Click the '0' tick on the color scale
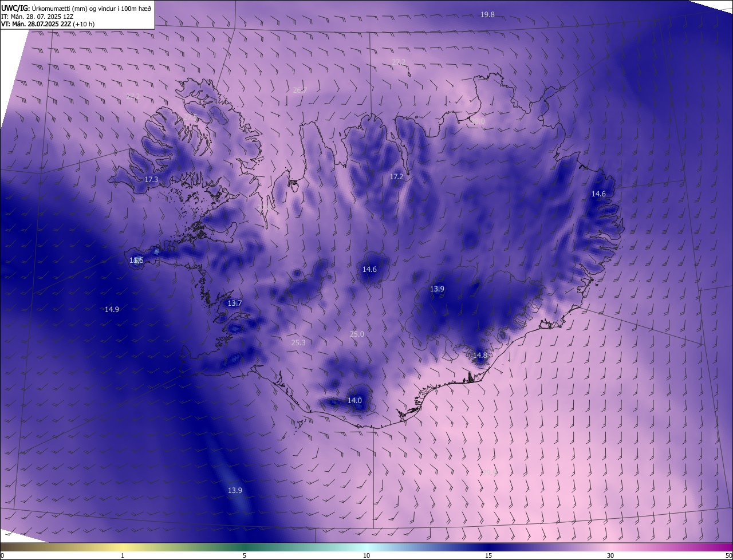 pos(2,555)
